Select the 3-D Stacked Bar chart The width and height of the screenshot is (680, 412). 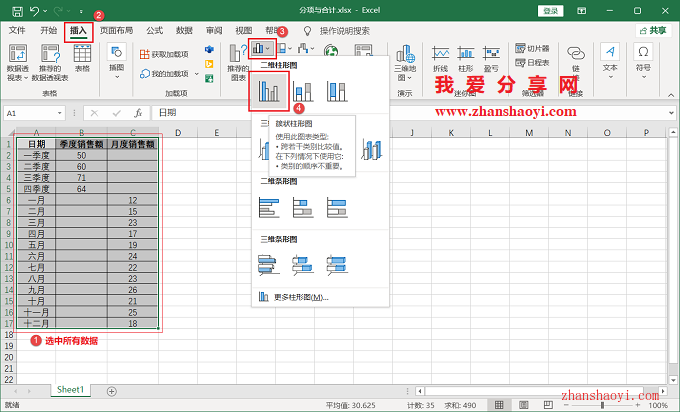(x=303, y=265)
